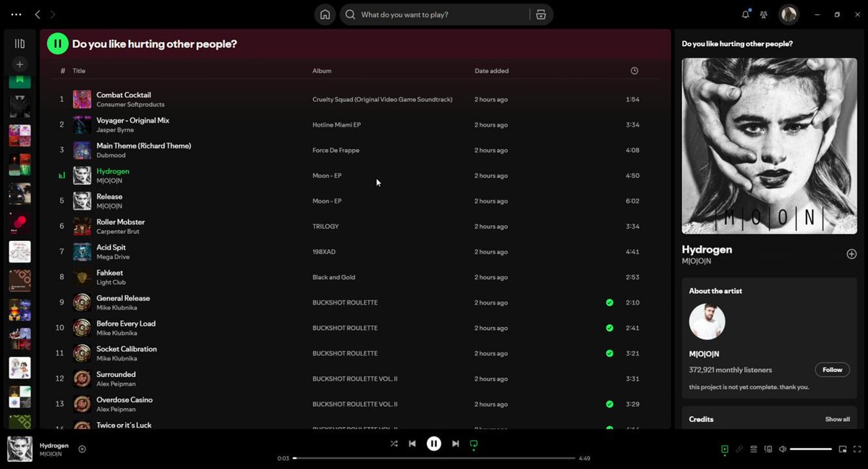
Task: Click the Create playlist plus icon
Action: [20, 64]
